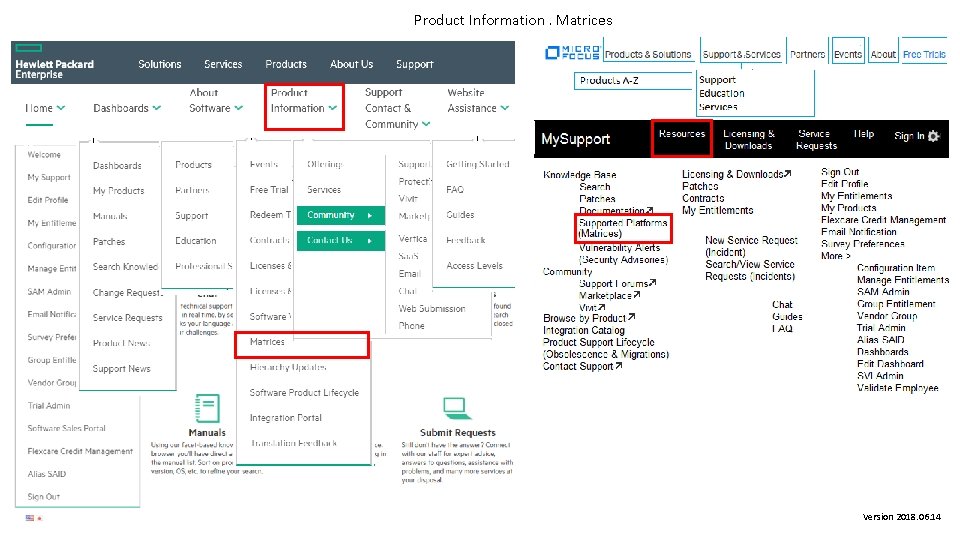This screenshot has width=960, height=540.
Task: Expand the Home dropdown
Action: [45, 108]
